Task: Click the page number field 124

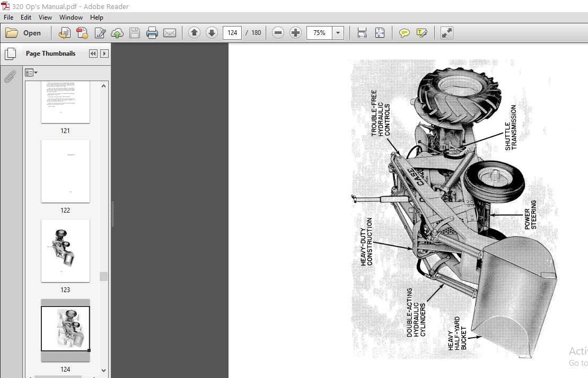Action: click(x=232, y=33)
